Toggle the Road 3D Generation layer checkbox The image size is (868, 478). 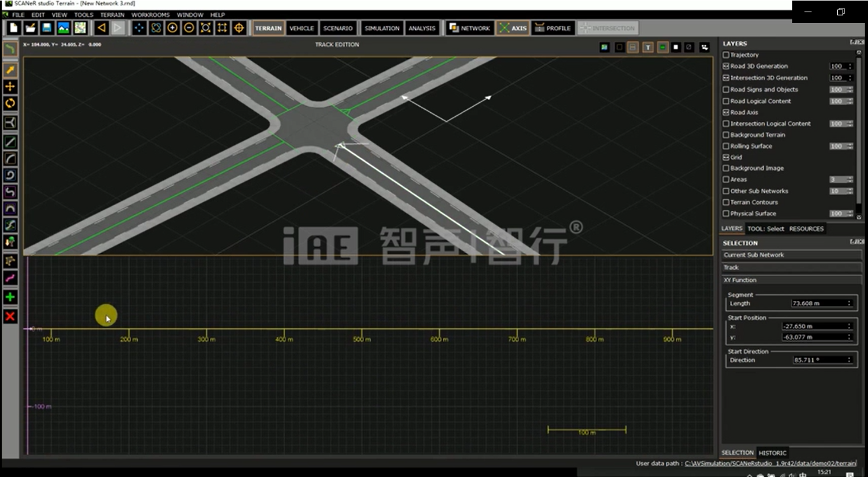(x=726, y=66)
